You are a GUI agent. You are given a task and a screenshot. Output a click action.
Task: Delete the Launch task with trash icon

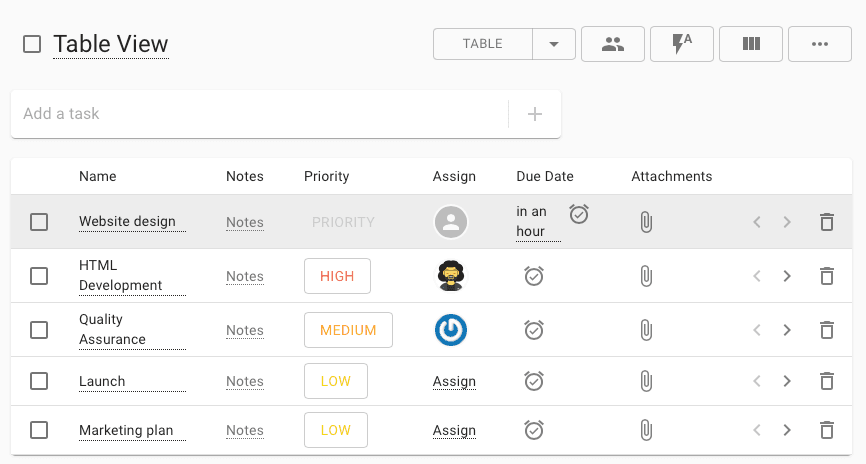pos(826,381)
